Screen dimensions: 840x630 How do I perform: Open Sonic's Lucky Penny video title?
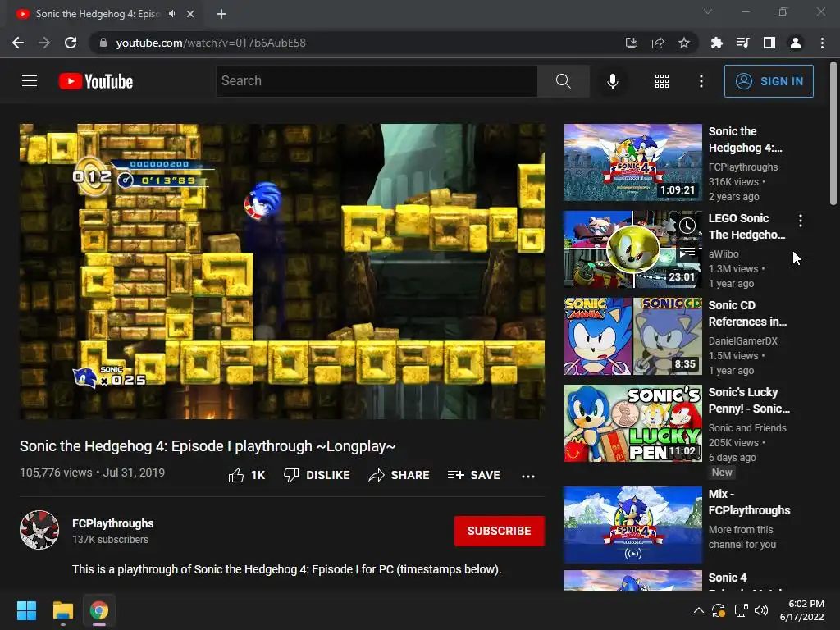pyautogui.click(x=749, y=400)
